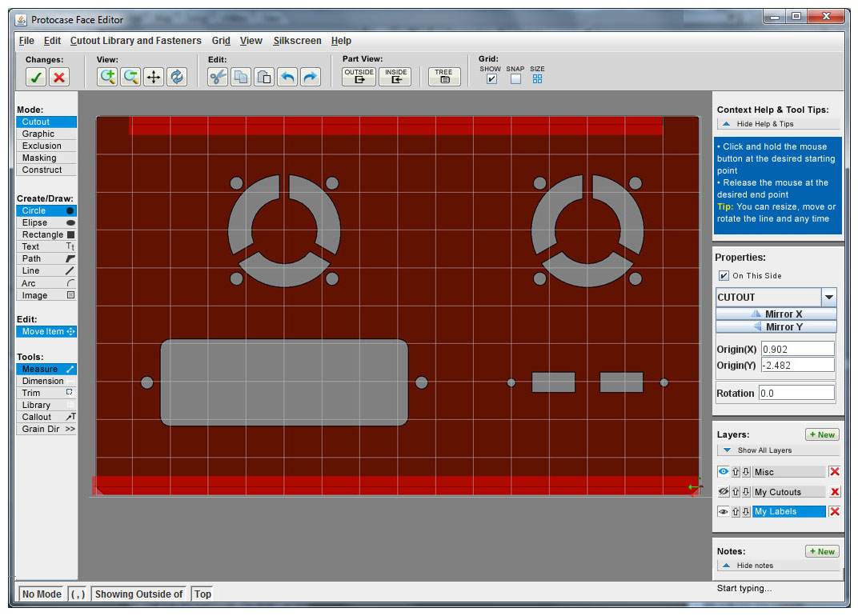This screenshot has height=616, width=858.
Task: Uncheck the grid SHOW checkbox
Action: [x=491, y=78]
